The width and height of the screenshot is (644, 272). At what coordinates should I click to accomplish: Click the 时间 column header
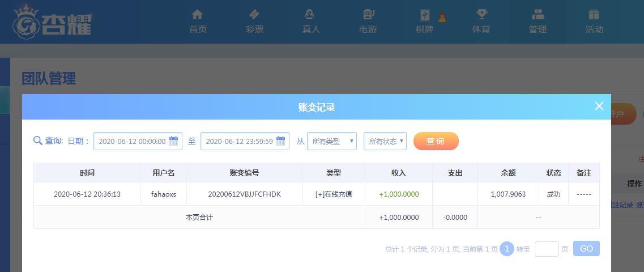pyautogui.click(x=87, y=173)
